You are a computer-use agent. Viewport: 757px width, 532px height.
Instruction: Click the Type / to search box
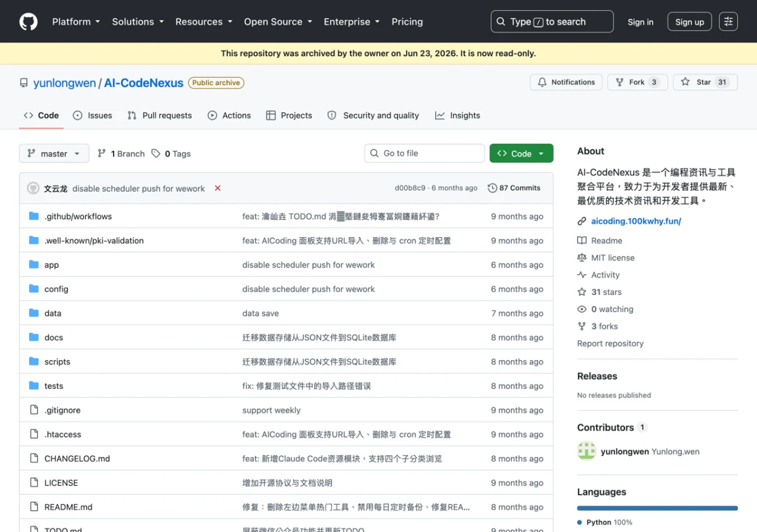[552, 21]
